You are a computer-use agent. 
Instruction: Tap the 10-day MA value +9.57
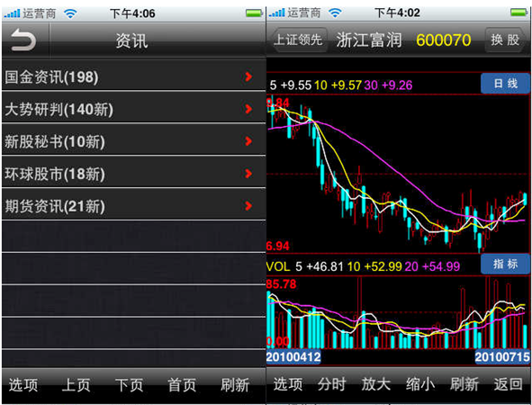(347, 85)
